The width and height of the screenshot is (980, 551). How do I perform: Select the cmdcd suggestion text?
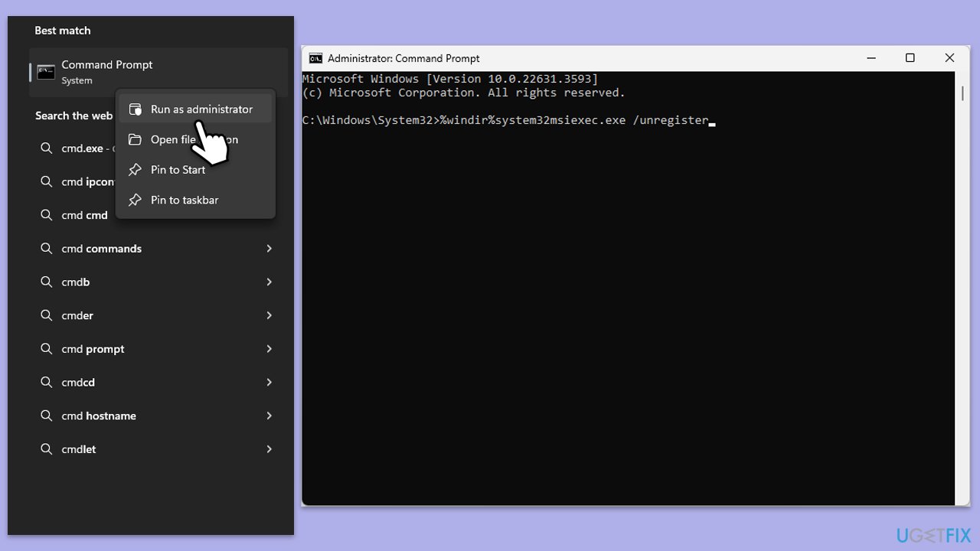pos(78,383)
